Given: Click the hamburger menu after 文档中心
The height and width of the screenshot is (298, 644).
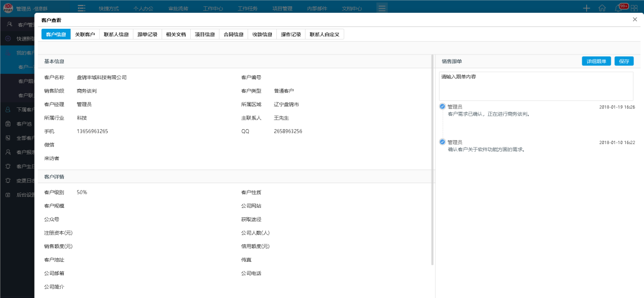Looking at the screenshot, I should point(382,8).
